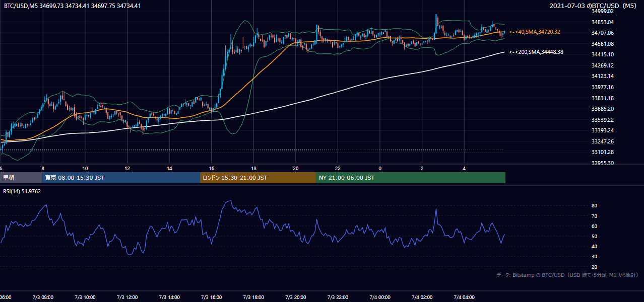Click the RSI 30 level label
The image size is (644, 302).
[x=595, y=256]
